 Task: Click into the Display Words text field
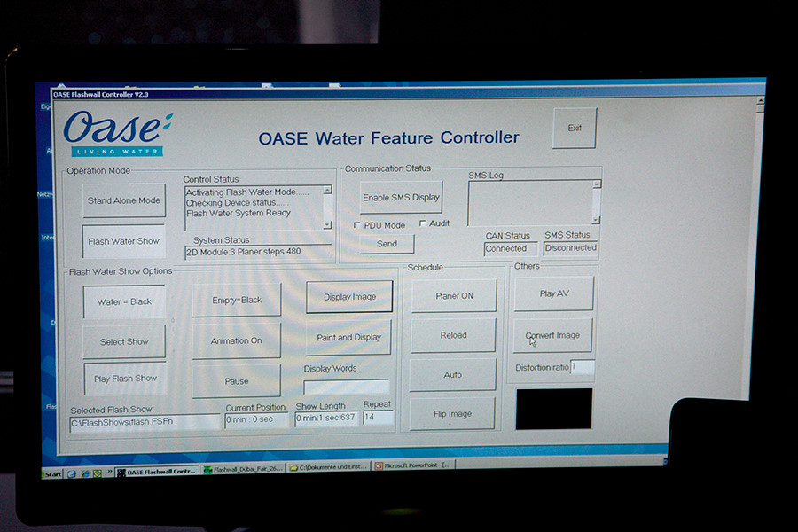(x=347, y=386)
